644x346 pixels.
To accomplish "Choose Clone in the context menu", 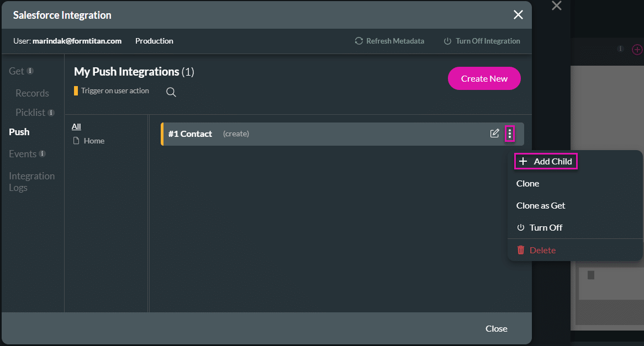I will [527, 183].
